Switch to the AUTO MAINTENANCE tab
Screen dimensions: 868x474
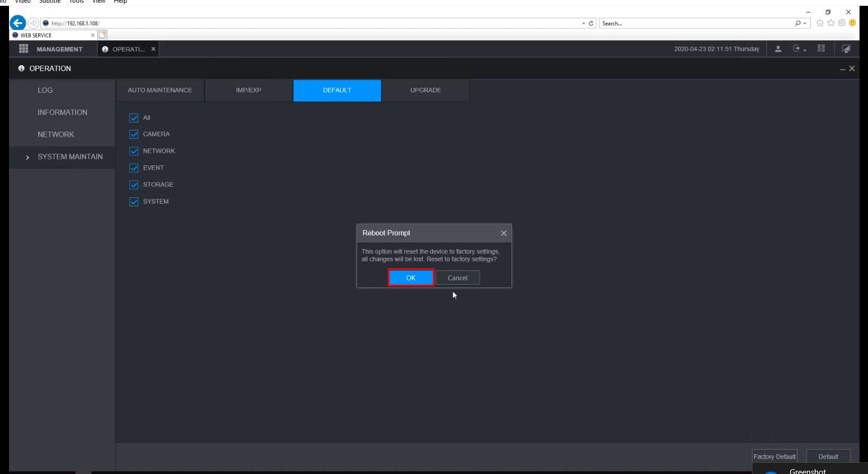point(160,90)
